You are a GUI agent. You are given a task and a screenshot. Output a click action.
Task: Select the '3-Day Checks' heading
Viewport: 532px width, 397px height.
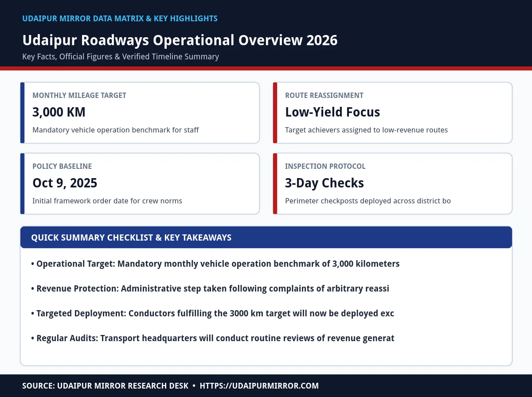(x=325, y=183)
